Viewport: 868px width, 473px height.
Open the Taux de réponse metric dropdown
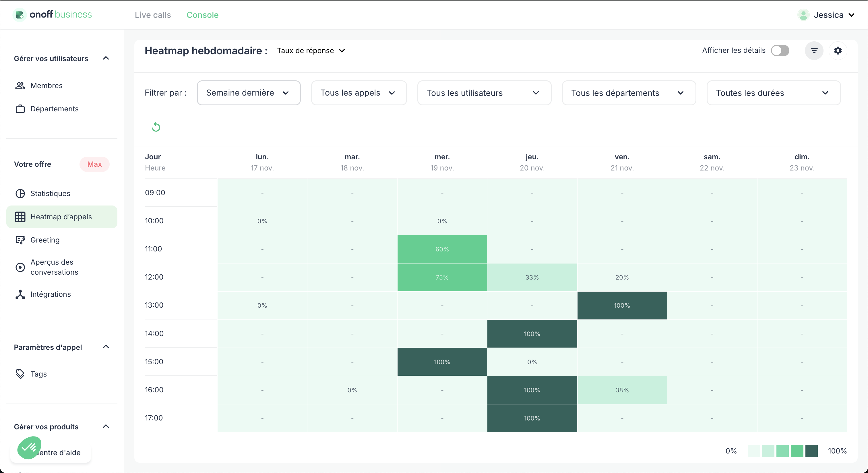(x=311, y=51)
